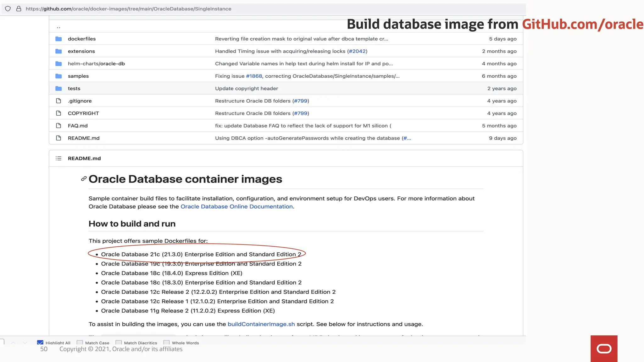The image size is (644, 362).
Task: Click 'Oracle Database 21c (21.3.0)' list item
Action: click(x=201, y=254)
